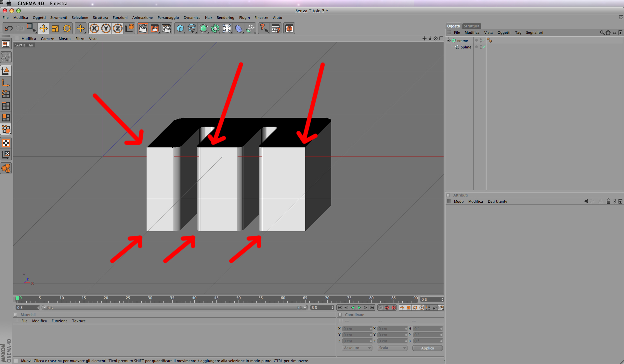Select the Spline object in list
The image size is (624, 364).
coord(465,47)
